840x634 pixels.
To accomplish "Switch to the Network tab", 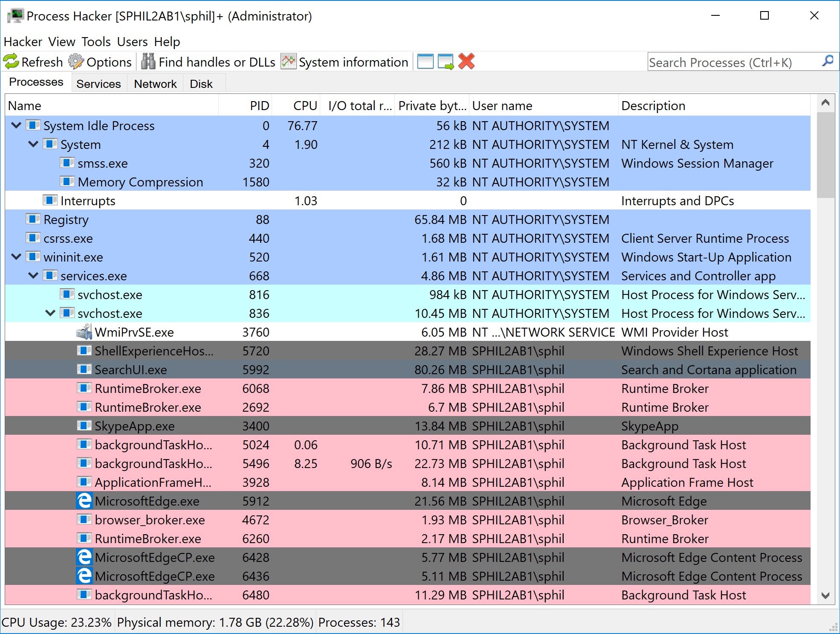I will (x=155, y=84).
